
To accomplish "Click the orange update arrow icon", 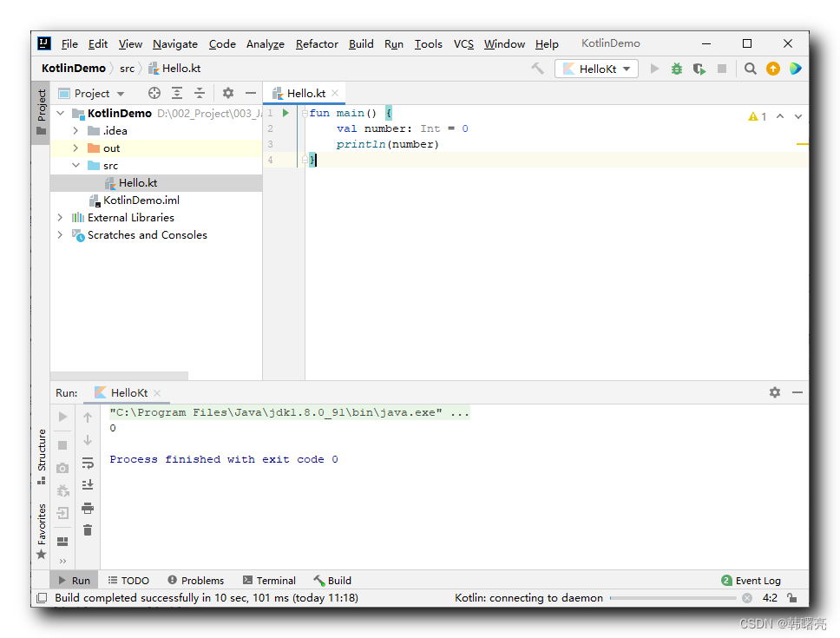I will (772, 69).
